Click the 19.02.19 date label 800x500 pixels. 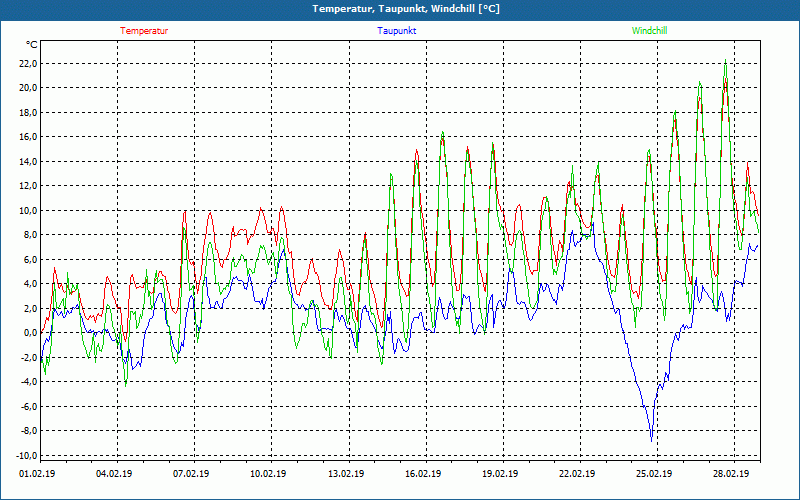click(x=501, y=473)
